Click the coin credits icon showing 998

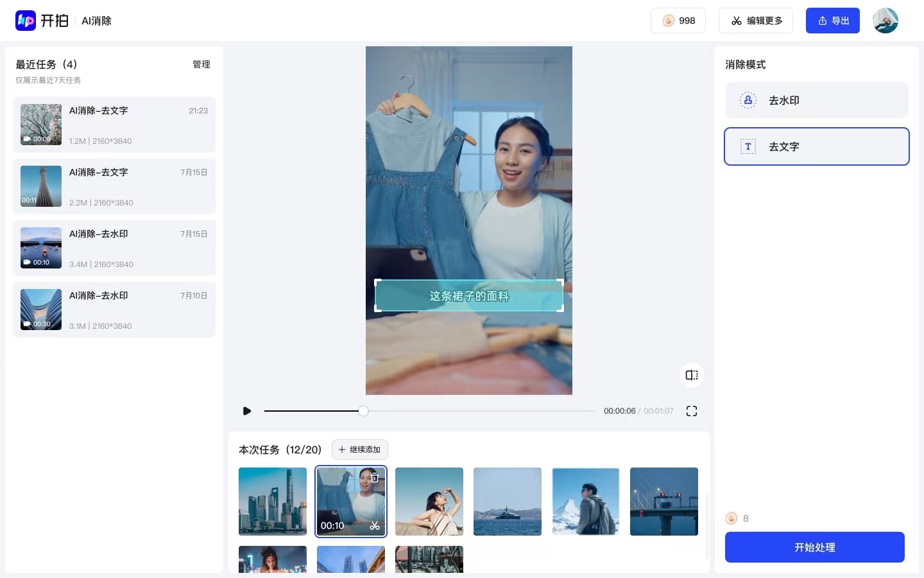[669, 21]
